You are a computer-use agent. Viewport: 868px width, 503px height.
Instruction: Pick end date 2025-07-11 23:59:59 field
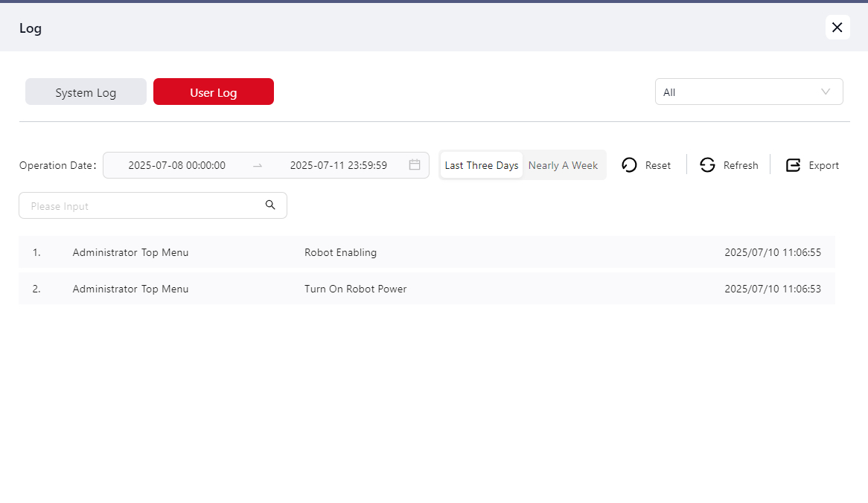coord(338,165)
